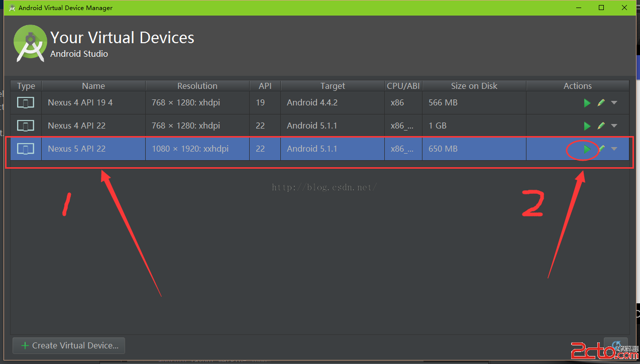Click phone type icon in Nexus 5 API 22 row
This screenshot has width=640, height=364.
26,149
